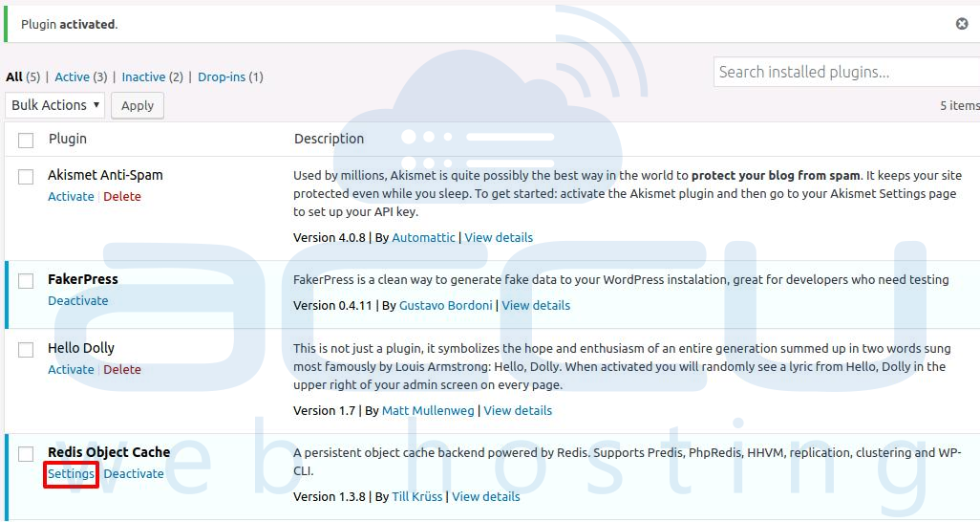View details for FakerPress plugin
Image resolution: width=980 pixels, height=522 pixels.
click(x=536, y=306)
